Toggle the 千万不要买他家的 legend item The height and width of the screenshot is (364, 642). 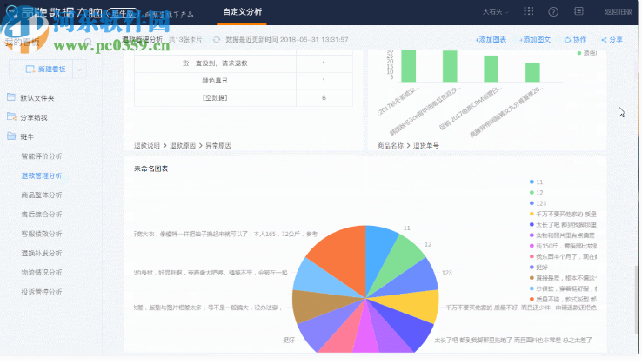pyautogui.click(x=563, y=214)
